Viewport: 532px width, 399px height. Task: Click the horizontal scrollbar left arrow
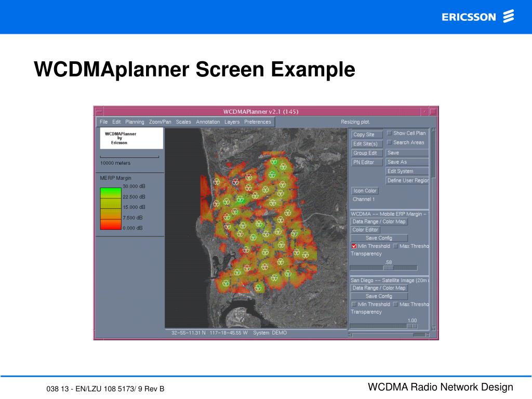pyautogui.click(x=351, y=335)
